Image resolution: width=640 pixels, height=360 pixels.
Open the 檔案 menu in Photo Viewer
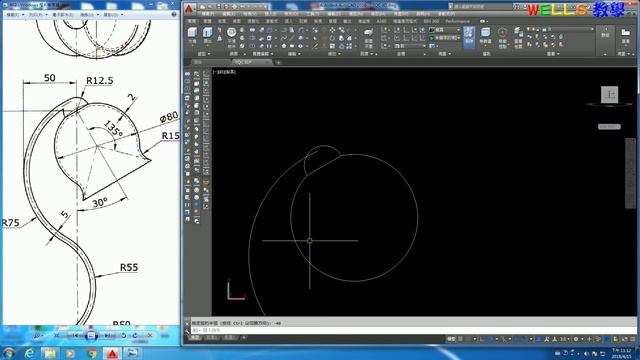point(14,15)
